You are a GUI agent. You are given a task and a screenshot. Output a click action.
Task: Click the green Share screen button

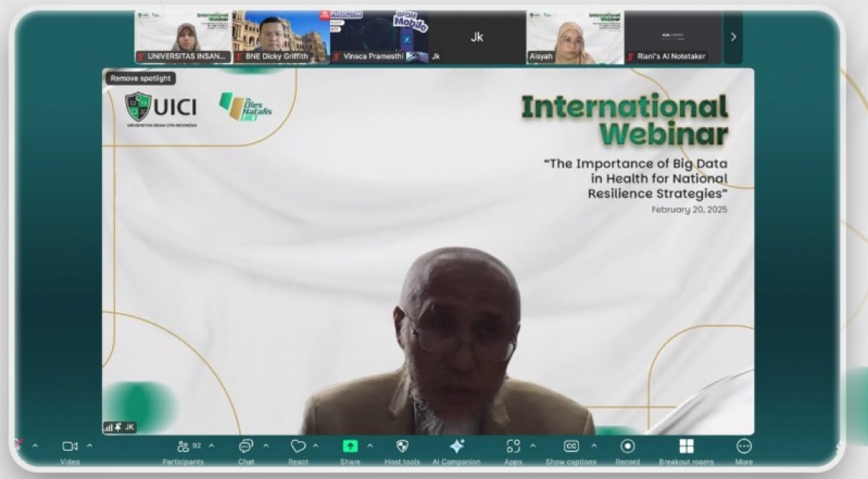coord(350,447)
